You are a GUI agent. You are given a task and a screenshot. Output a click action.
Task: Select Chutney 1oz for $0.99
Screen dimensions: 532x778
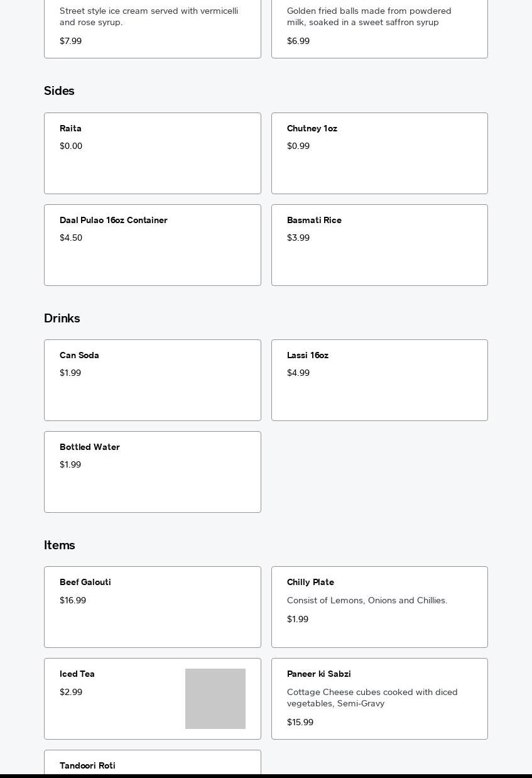[379, 153]
